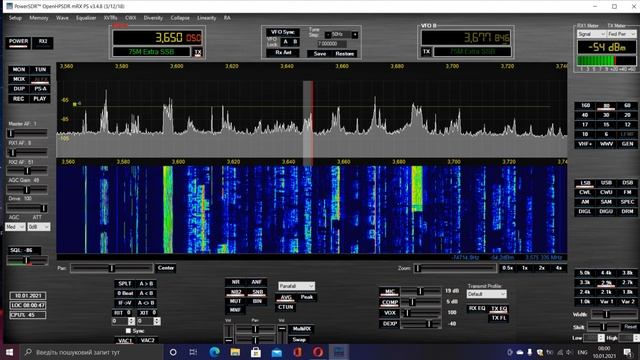This screenshot has height=360, width=640.
Task: Toggle the MOX transmit button
Action: click(x=19, y=79)
